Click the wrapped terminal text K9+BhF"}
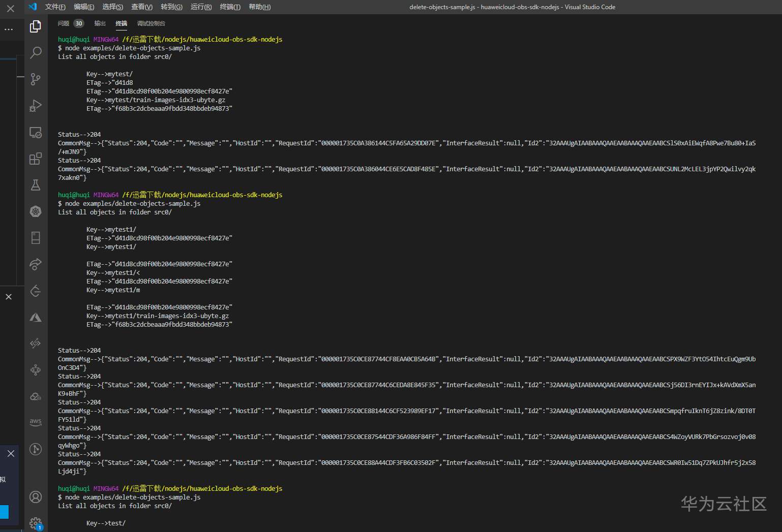The height and width of the screenshot is (532, 782). (x=72, y=394)
